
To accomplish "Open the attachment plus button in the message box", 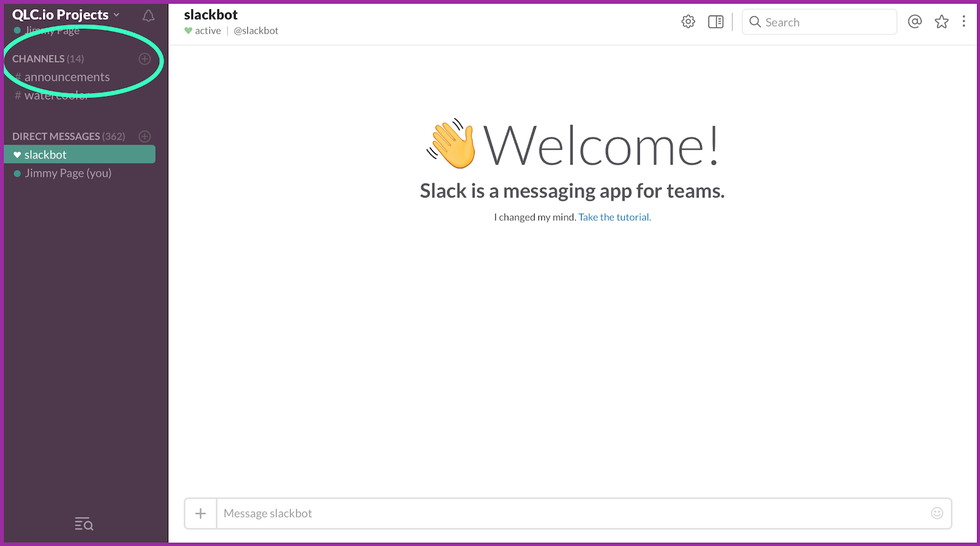I will point(201,514).
